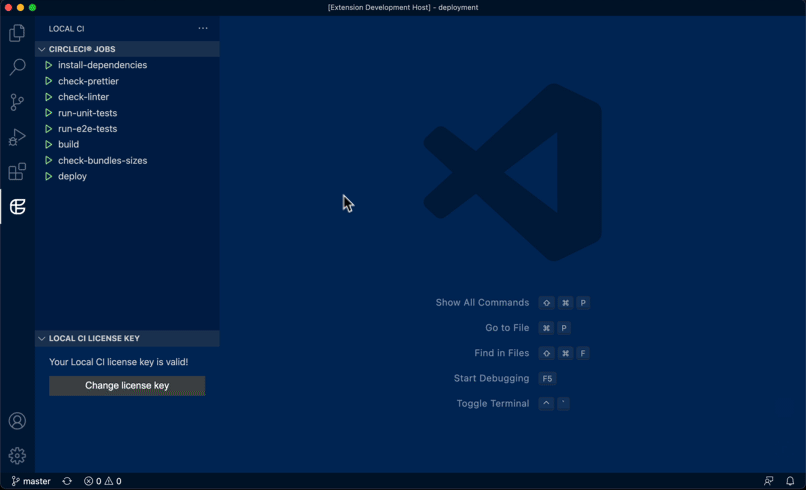806x490 pixels.
Task: Run the build job play icon
Action: coord(48,144)
